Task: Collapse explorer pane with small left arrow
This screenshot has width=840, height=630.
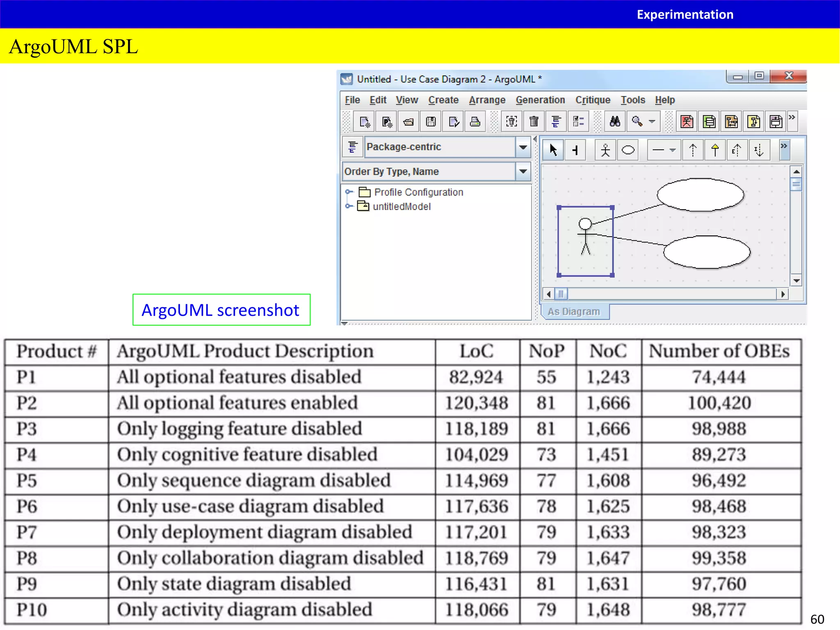Action: coord(535,139)
